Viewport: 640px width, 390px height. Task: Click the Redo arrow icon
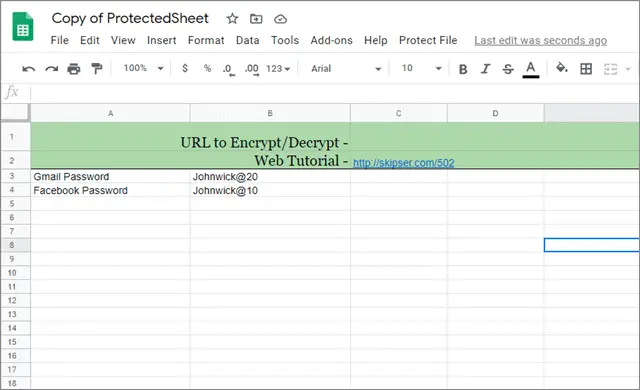tap(51, 69)
